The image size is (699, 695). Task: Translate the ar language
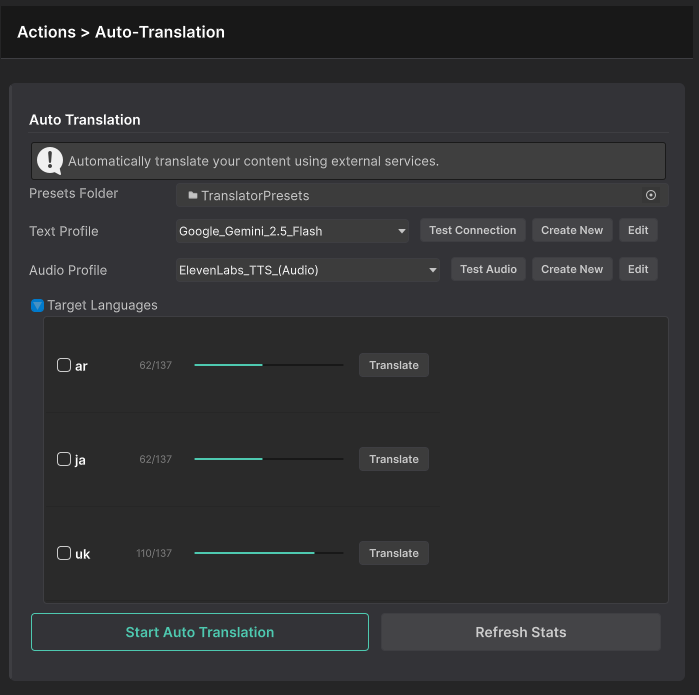click(x=394, y=365)
